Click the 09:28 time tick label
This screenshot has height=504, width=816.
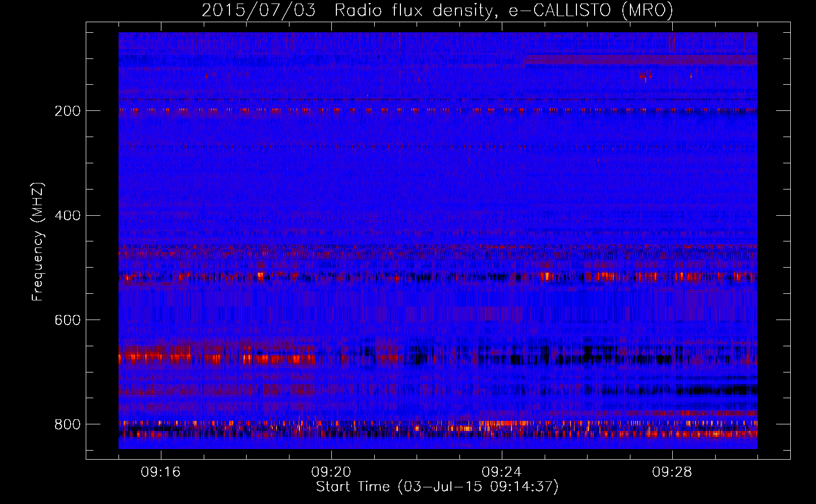pos(672,472)
